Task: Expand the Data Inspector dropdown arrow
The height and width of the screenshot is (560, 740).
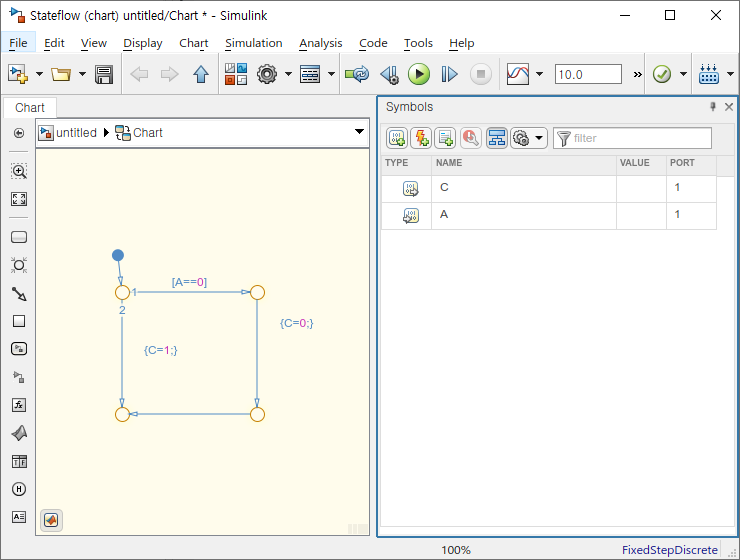Action: click(539, 74)
